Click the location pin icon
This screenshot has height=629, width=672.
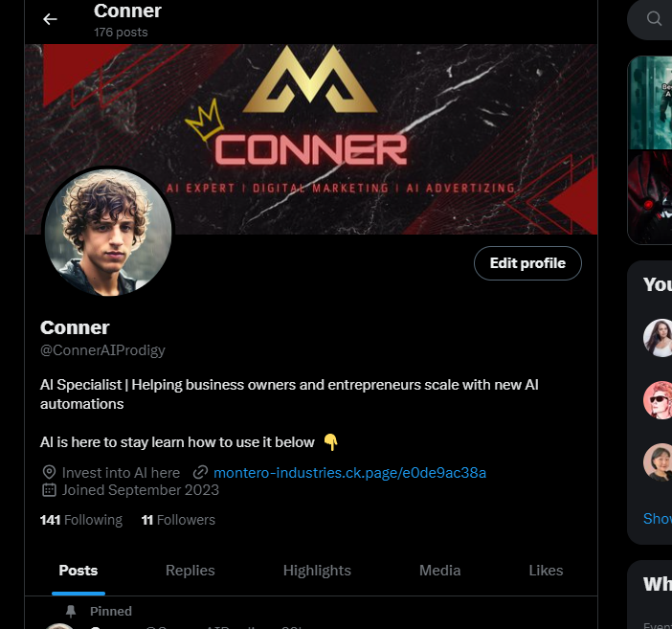click(49, 473)
